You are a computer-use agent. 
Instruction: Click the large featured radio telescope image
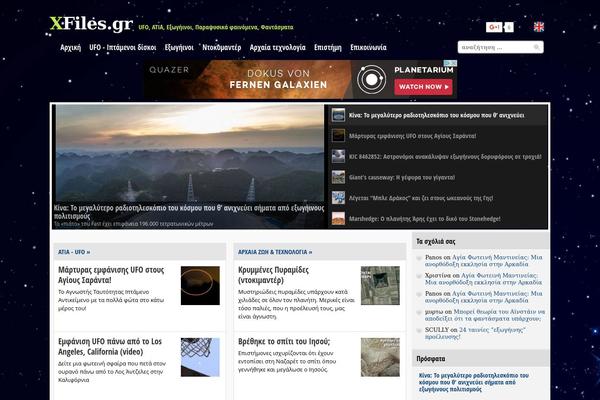point(189,153)
